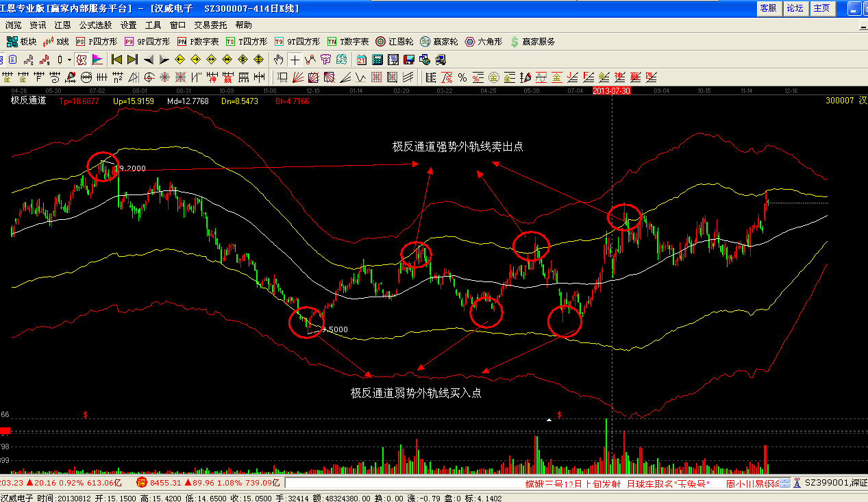This screenshot has height=502, width=868.
Task: Click the 论坛 forum button
Action: 795,8
